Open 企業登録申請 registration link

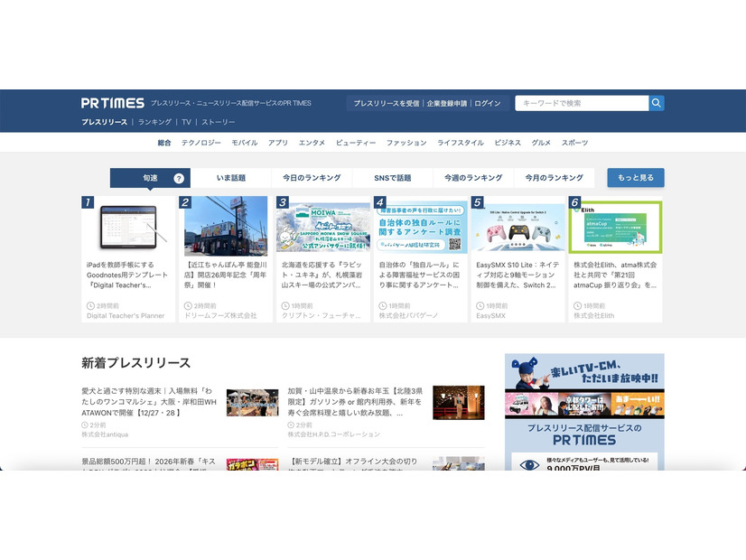tap(447, 103)
